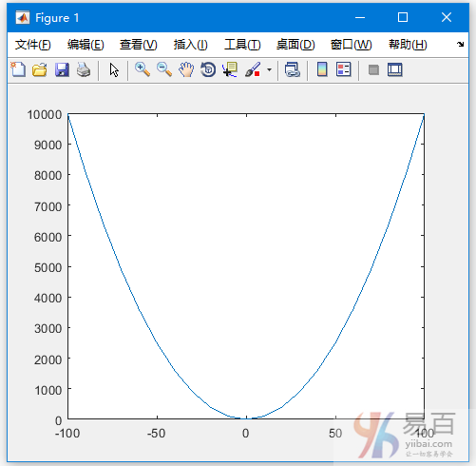
Task: Select the Brush data tool
Action: (253, 69)
